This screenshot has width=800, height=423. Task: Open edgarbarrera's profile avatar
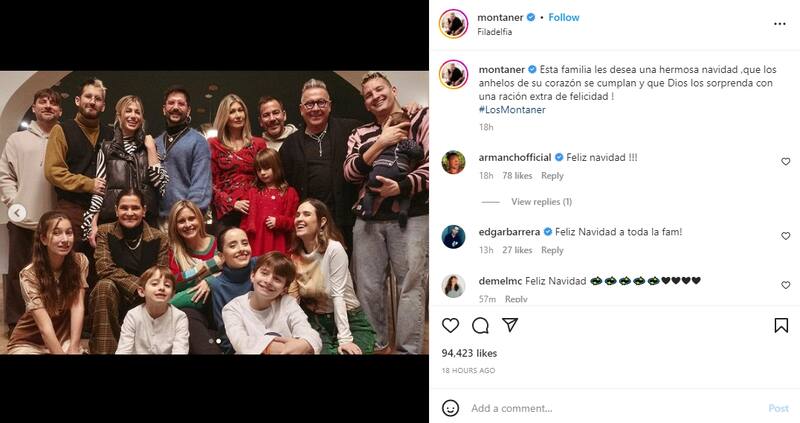454,237
